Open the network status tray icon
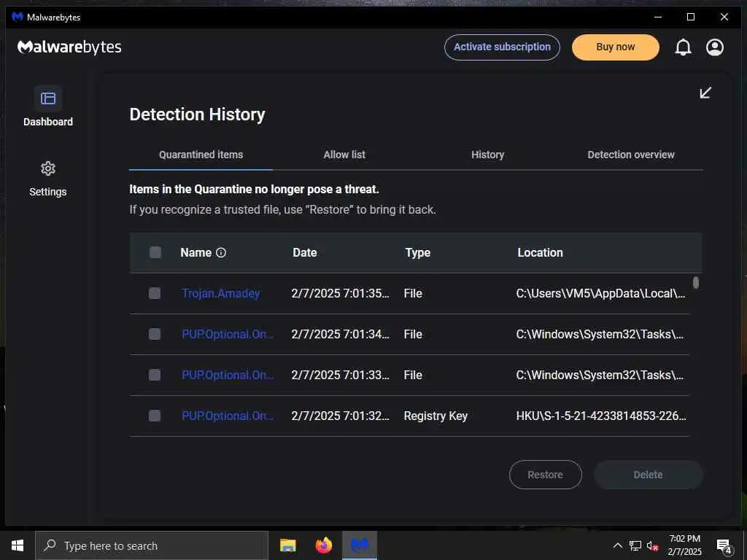 (635, 545)
